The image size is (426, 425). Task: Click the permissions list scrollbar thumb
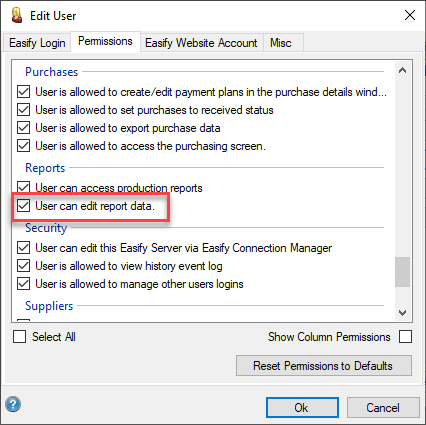[402, 272]
